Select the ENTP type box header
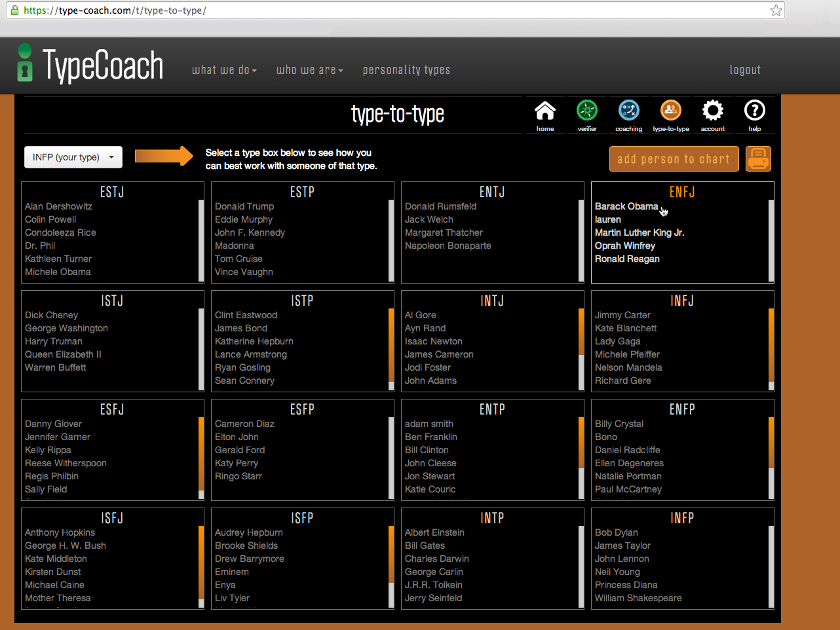This screenshot has height=630, width=840. click(492, 409)
